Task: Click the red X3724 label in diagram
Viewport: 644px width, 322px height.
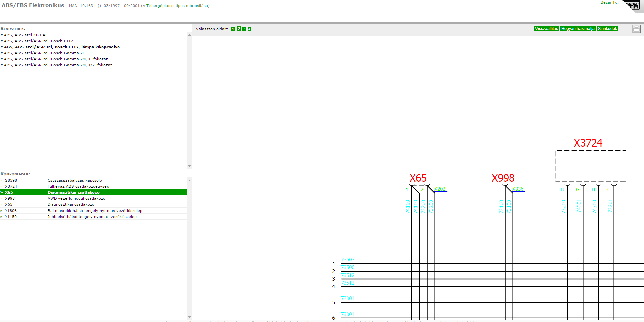Action: point(588,143)
